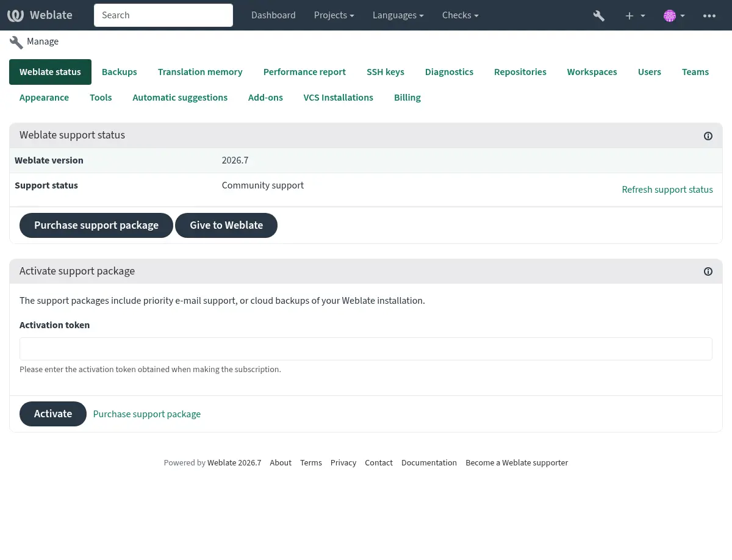
Task: Open the Contact footer link
Action: 379,463
